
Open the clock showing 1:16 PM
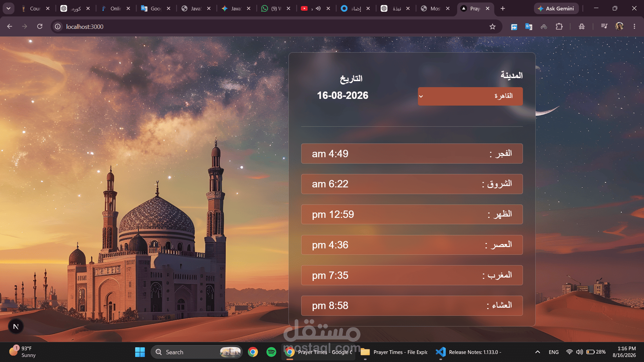(624, 352)
